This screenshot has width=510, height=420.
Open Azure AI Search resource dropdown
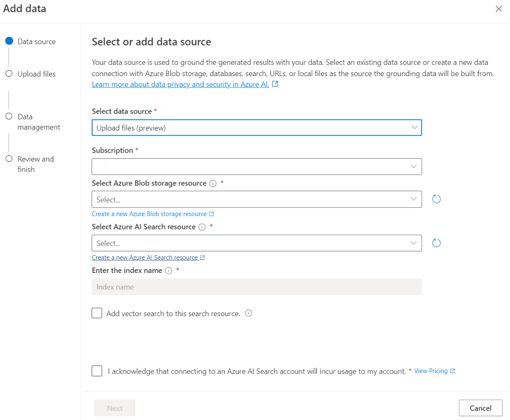257,243
